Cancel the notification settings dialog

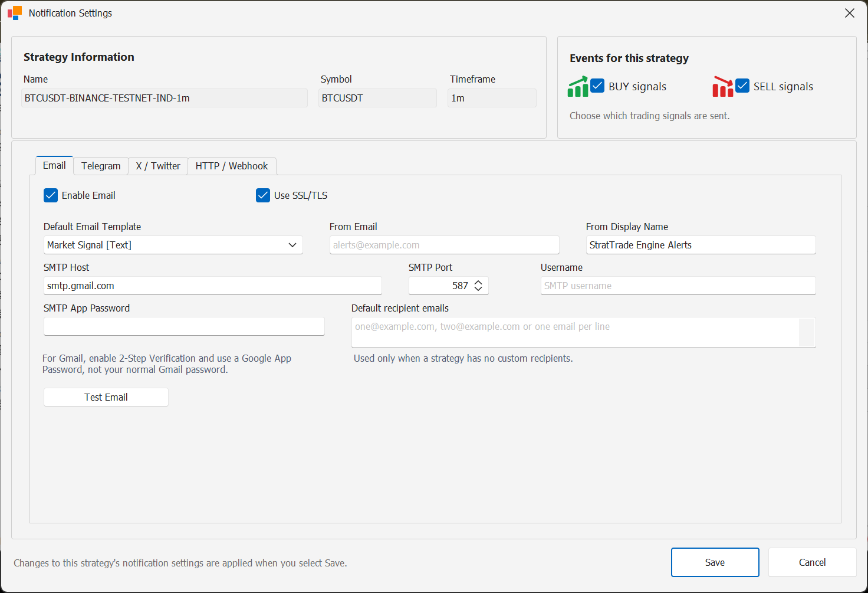pyautogui.click(x=813, y=562)
